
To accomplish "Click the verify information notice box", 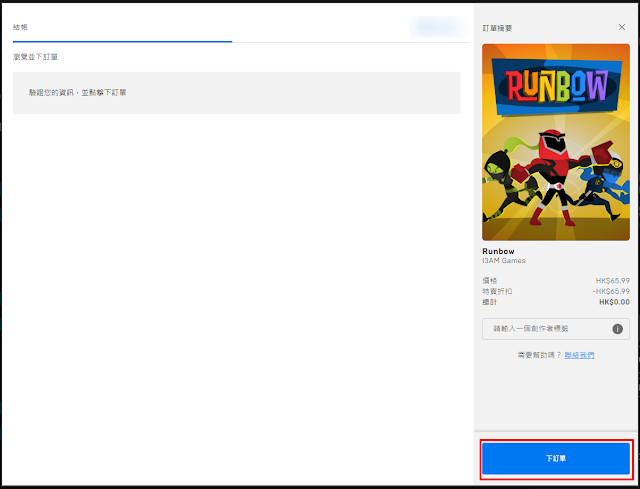I will click(236, 93).
